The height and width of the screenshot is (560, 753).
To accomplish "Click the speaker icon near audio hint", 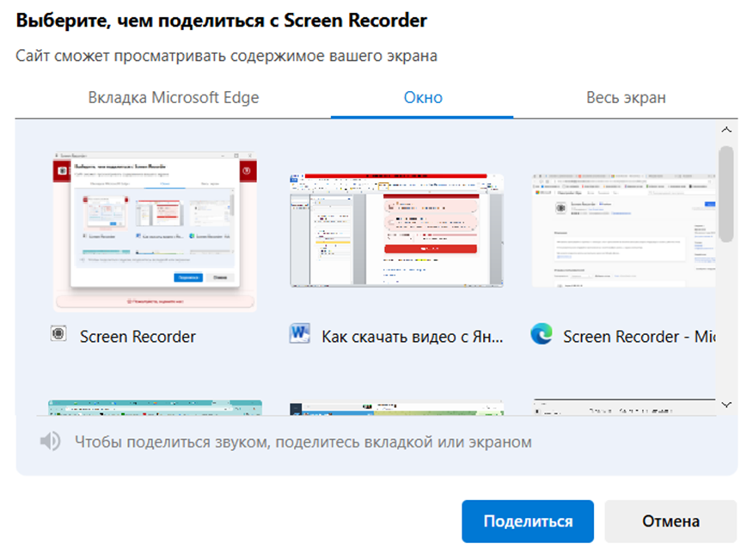I will (50, 441).
